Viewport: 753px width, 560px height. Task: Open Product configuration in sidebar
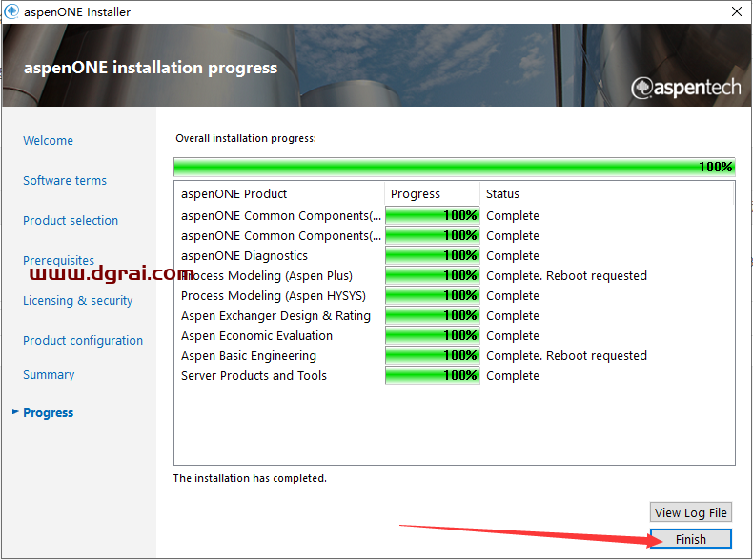tap(83, 341)
